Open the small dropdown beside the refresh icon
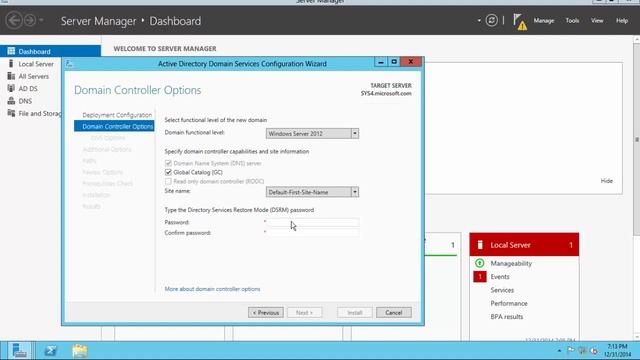 point(479,20)
